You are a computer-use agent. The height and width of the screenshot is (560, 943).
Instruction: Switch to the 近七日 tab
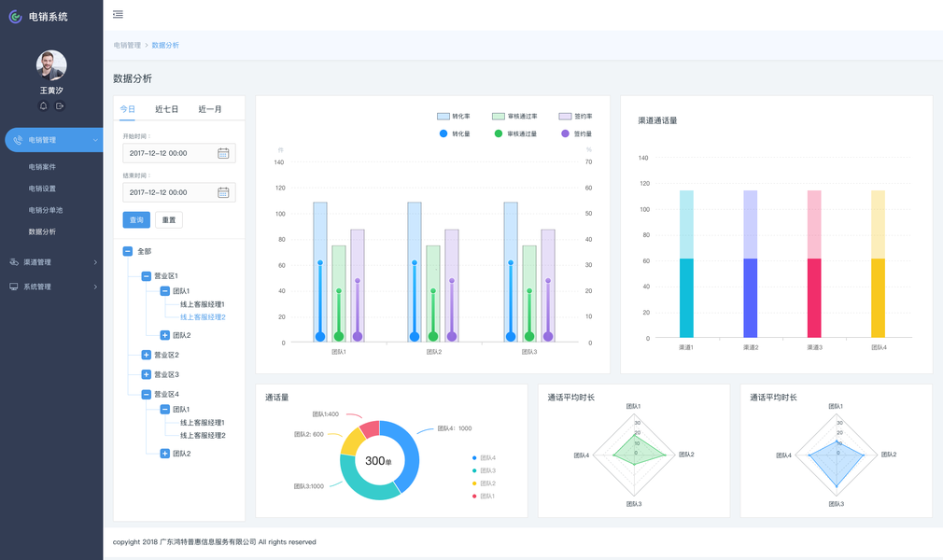(x=166, y=109)
